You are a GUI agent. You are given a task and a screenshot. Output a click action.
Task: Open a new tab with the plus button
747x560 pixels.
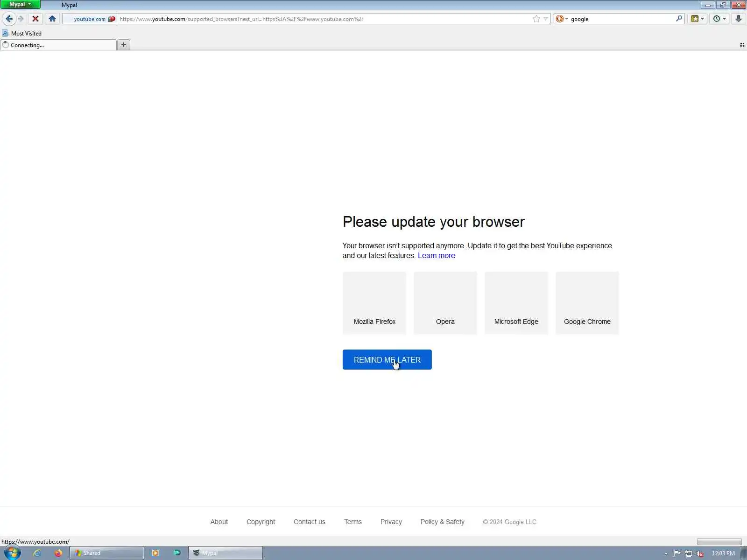click(124, 45)
